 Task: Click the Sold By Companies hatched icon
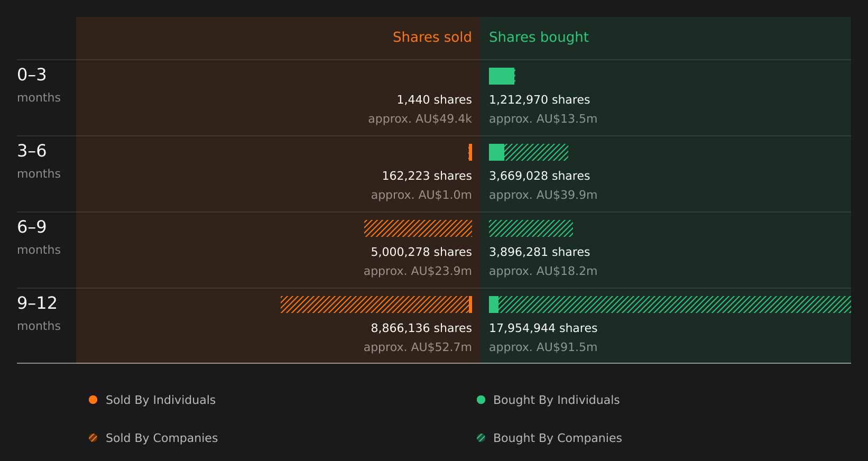[x=93, y=438]
